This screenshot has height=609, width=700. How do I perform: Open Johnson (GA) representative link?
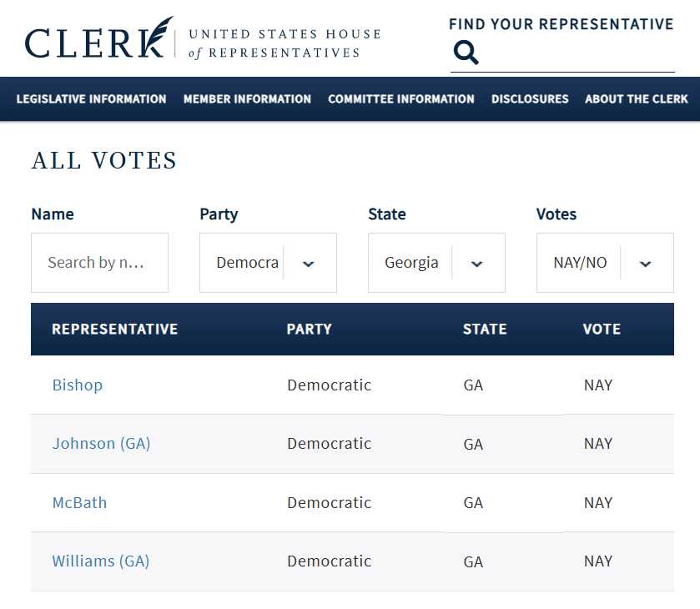pyautogui.click(x=101, y=443)
